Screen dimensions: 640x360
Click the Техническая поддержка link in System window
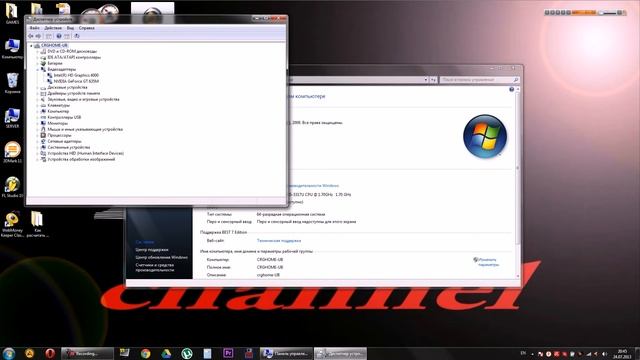(279, 241)
